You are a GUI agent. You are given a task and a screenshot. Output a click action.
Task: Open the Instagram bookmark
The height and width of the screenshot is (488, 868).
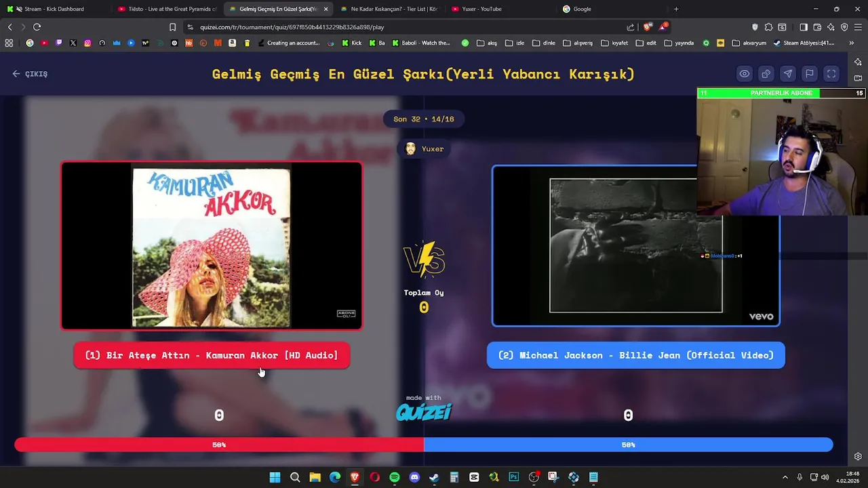[87, 43]
